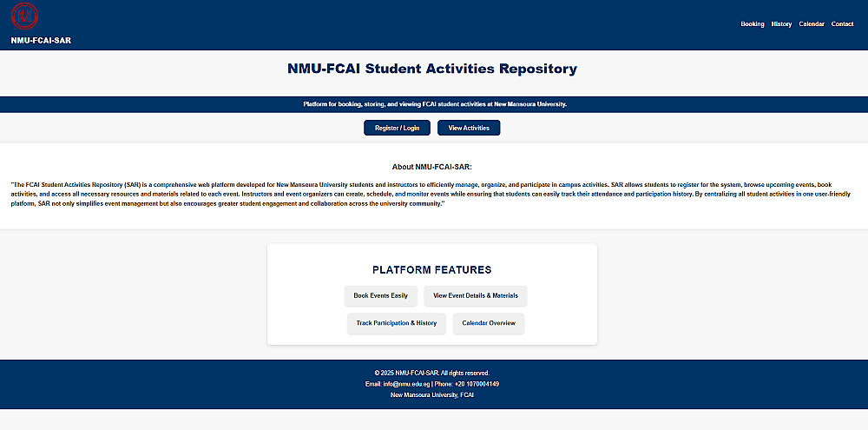Click the page title NMU-FCAI Student Activities Repository
The height and width of the screenshot is (430, 868).
click(431, 69)
